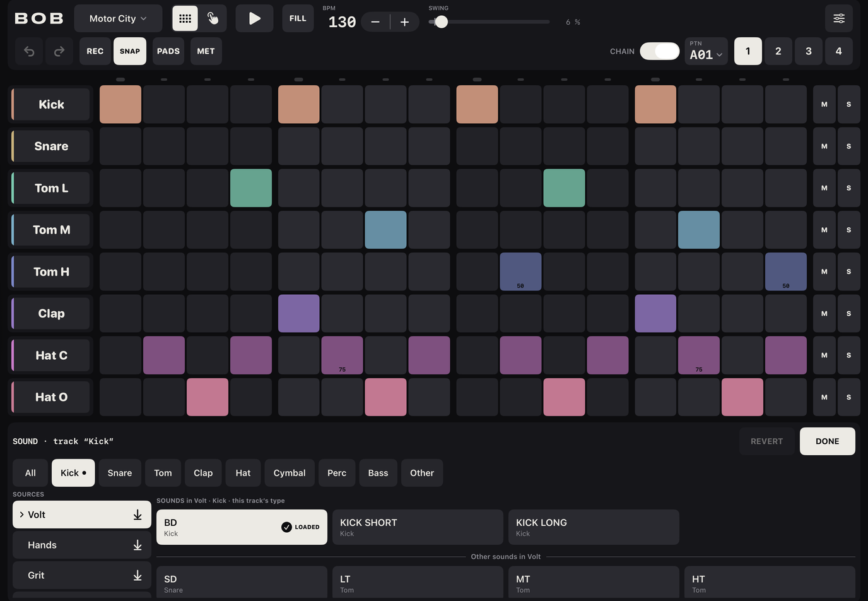Select the MT Tom sound
This screenshot has height=601, width=868.
(594, 583)
